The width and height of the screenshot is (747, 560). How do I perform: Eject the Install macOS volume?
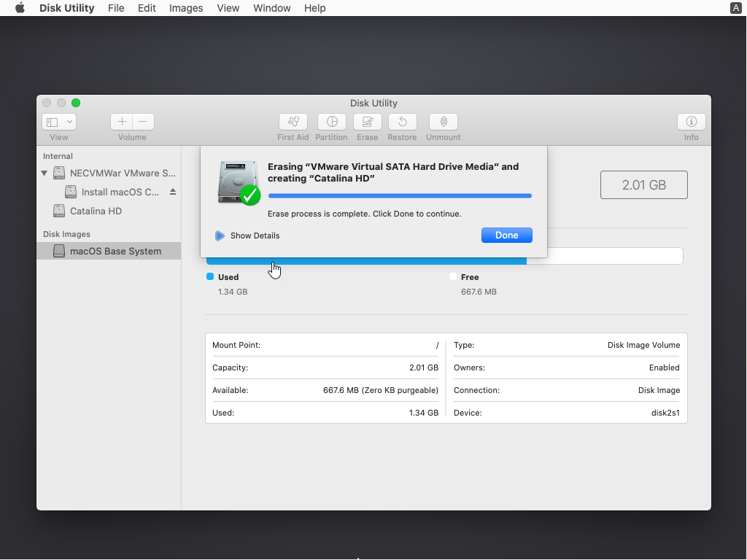click(x=173, y=192)
